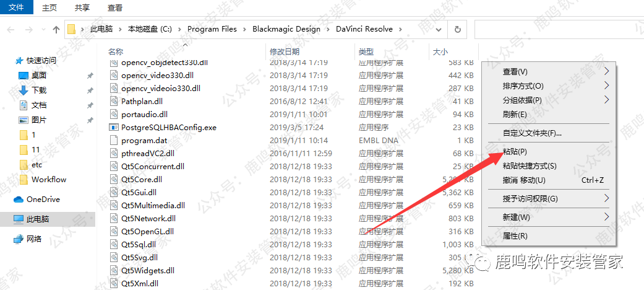Select PostgreSQLHBAConfig.exe file icon

(x=114, y=127)
